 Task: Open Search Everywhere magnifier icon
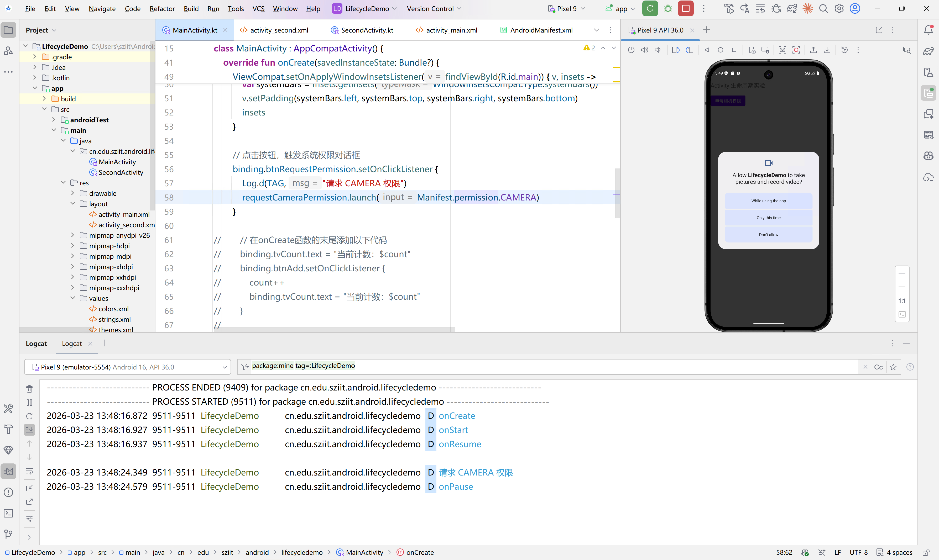(x=823, y=8)
